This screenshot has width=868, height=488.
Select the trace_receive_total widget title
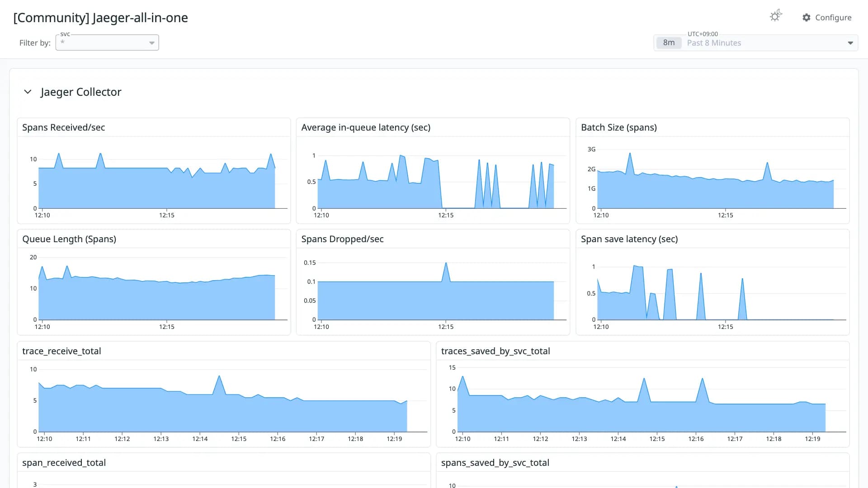[x=61, y=351]
